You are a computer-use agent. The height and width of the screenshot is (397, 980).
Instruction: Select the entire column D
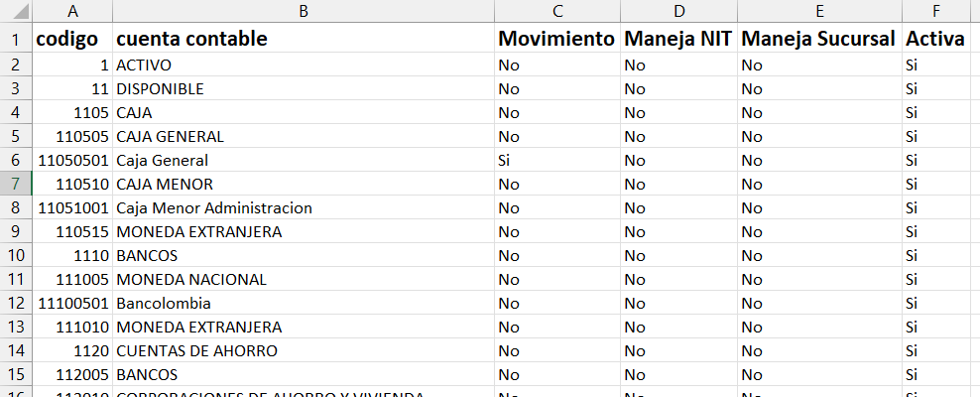(678, 11)
